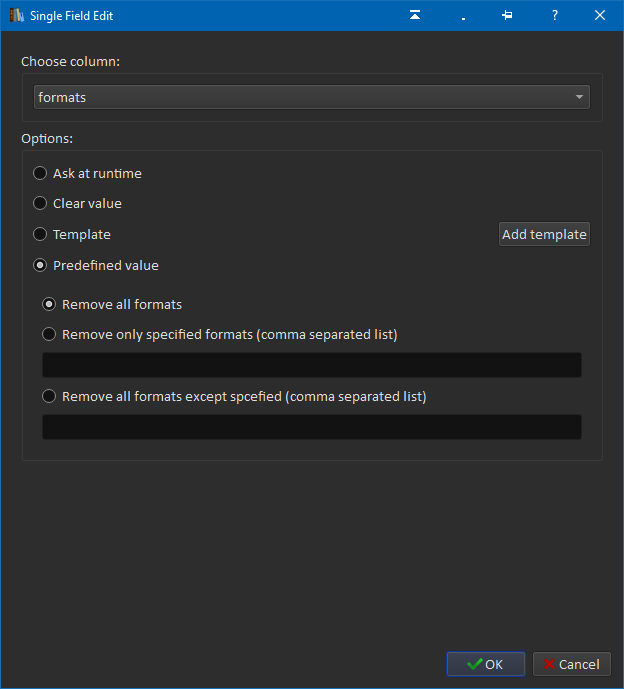The image size is (624, 689).
Task: Pick the Predefined value radio button
Action: 40,265
